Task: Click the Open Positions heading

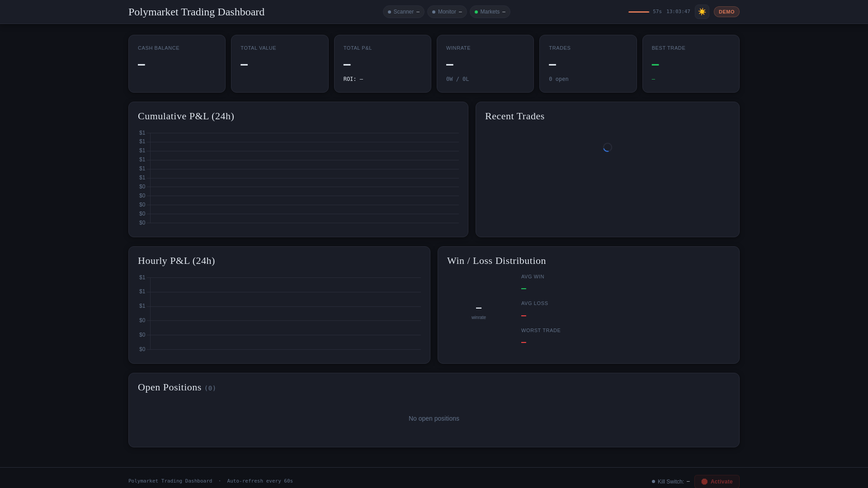Action: pyautogui.click(x=170, y=387)
